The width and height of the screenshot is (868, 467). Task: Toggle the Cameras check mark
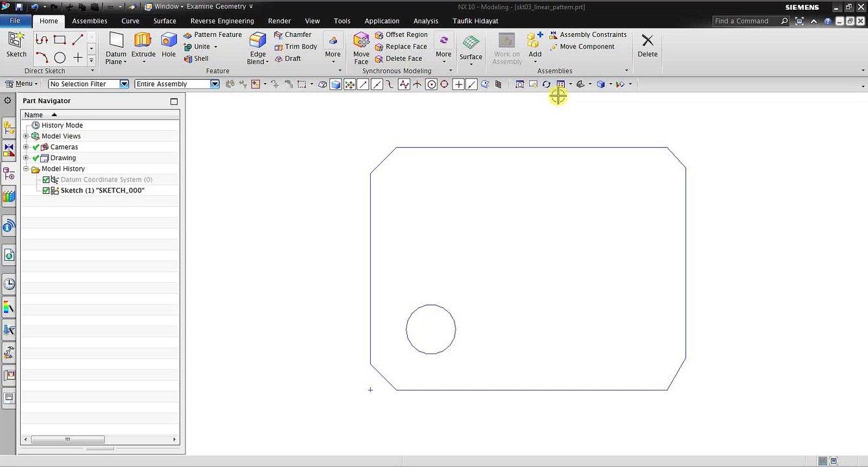point(36,147)
